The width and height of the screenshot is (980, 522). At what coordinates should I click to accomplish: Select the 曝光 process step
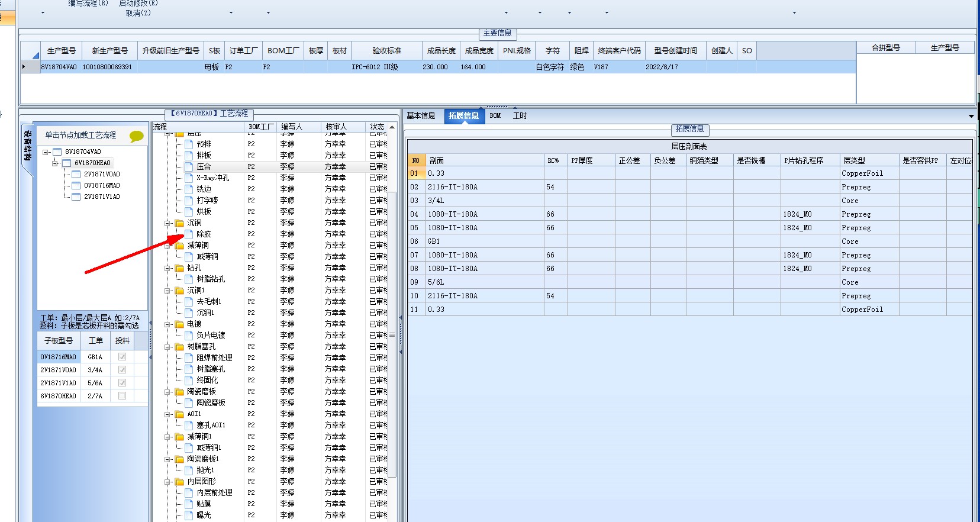click(x=204, y=515)
